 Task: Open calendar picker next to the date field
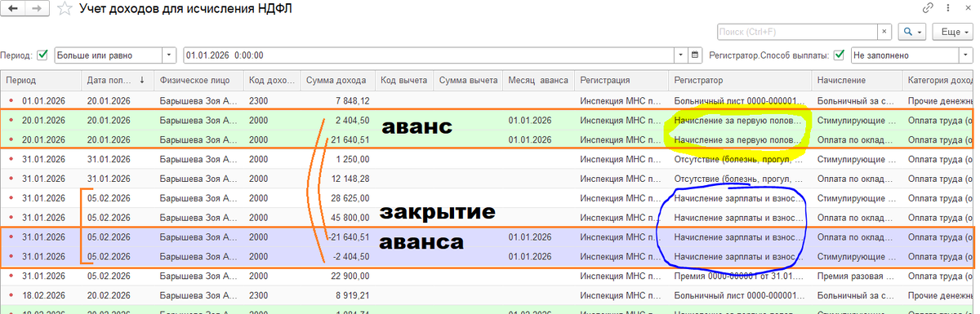click(695, 55)
